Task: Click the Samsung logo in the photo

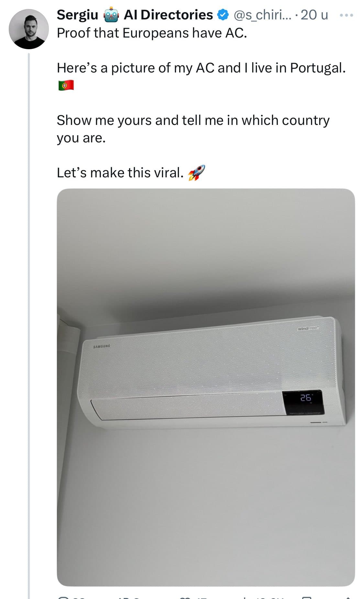Action: pyautogui.click(x=102, y=347)
